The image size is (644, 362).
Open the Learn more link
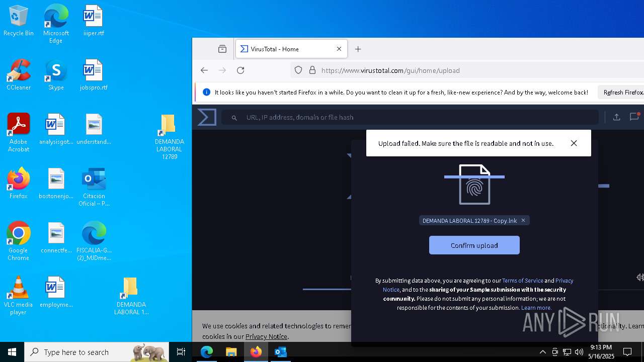point(536,308)
